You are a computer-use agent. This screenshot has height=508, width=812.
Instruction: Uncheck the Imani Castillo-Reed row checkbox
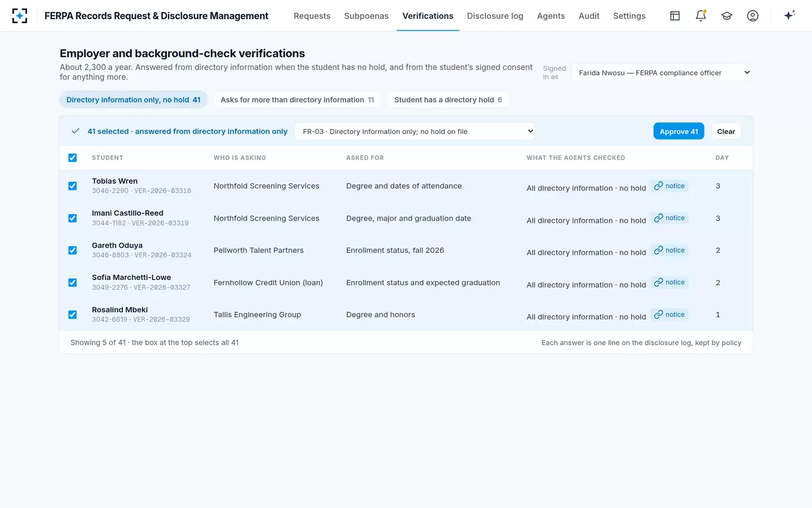73,218
